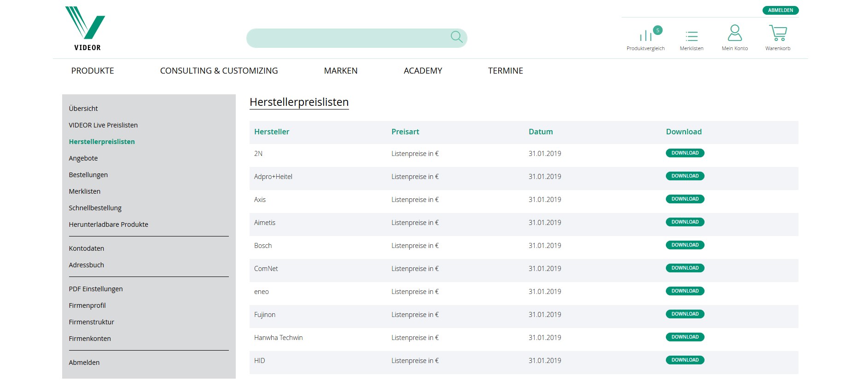Image resolution: width=868 pixels, height=386 pixels.
Task: Open Mein Konto user icon
Action: [x=734, y=33]
